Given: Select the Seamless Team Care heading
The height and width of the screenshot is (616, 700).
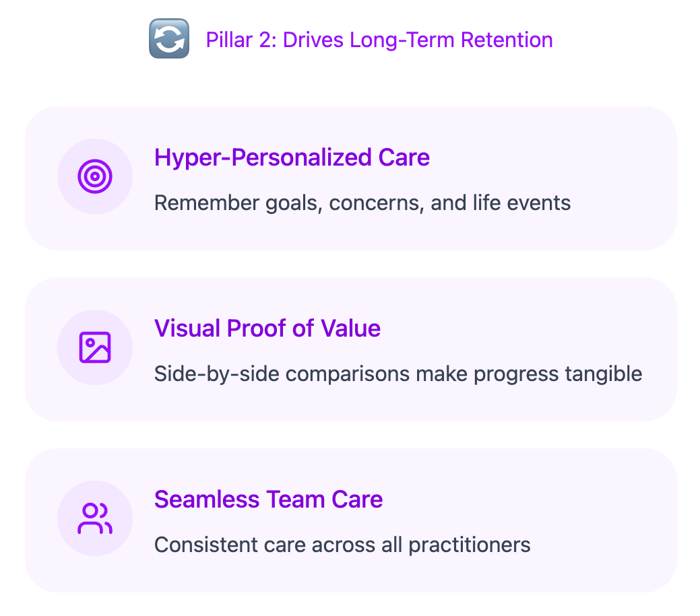Looking at the screenshot, I should coord(268,500).
